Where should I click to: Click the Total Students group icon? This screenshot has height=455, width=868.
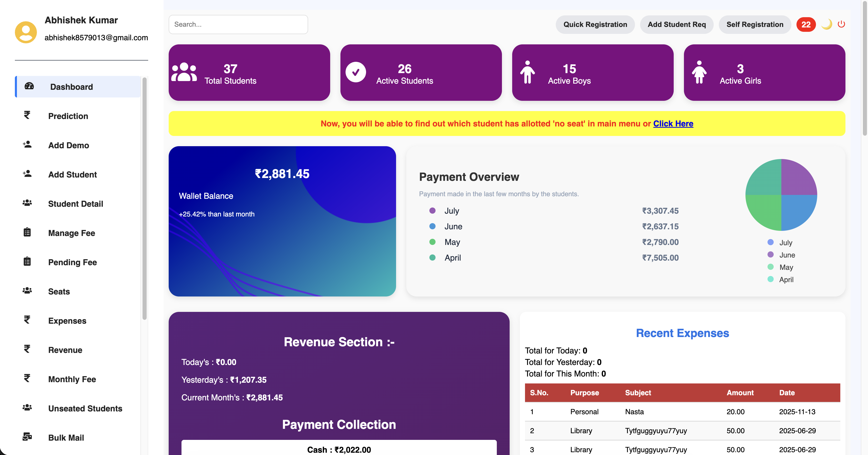coord(184,72)
